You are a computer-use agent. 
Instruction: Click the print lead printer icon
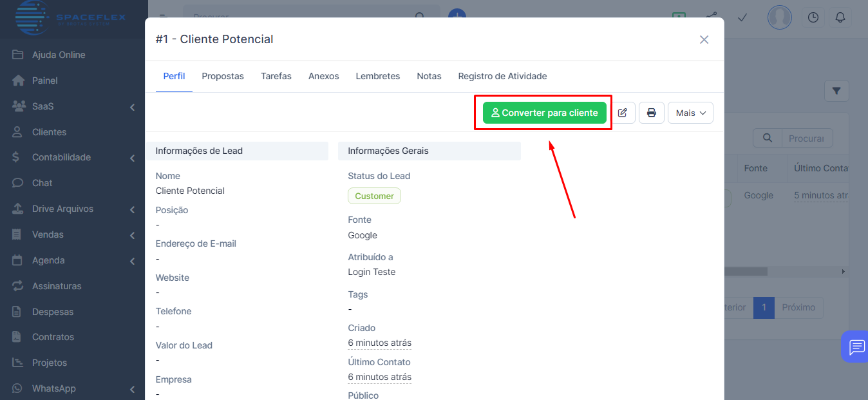pyautogui.click(x=651, y=113)
